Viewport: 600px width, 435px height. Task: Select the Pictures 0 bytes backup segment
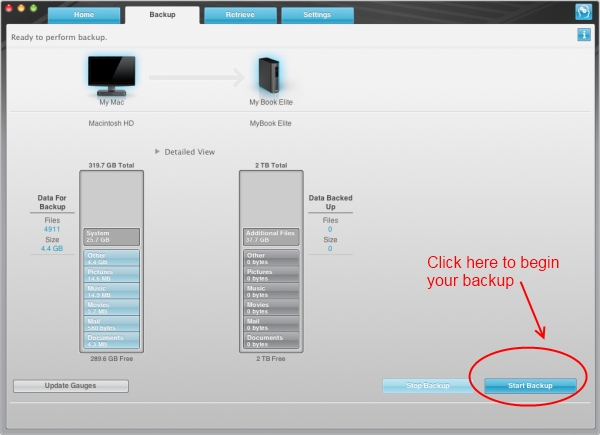point(271,275)
